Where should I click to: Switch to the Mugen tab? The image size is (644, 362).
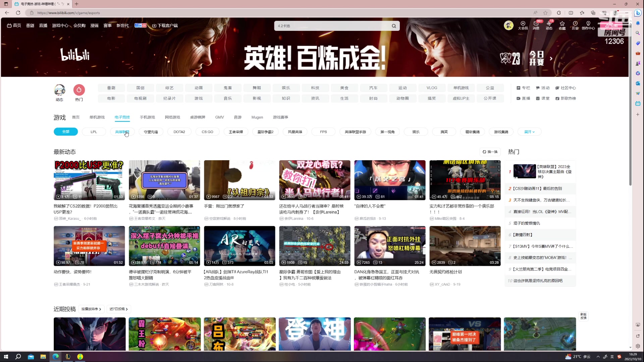click(257, 117)
